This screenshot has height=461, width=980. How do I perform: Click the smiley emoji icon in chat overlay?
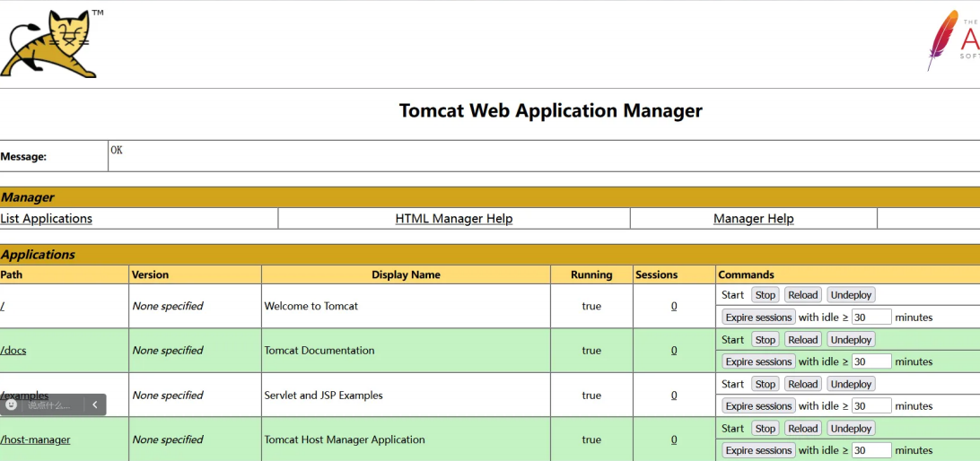[x=11, y=404]
